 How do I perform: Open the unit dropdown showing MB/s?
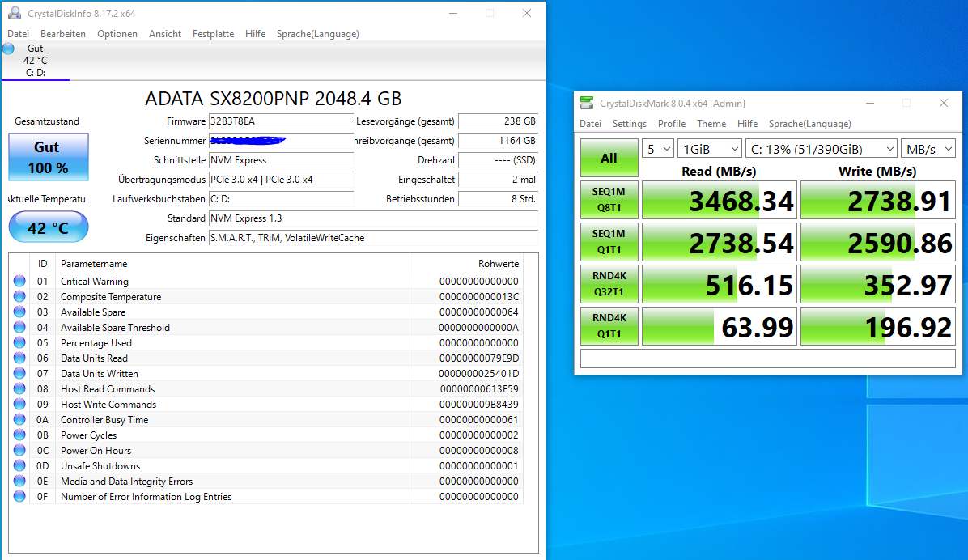coord(928,149)
